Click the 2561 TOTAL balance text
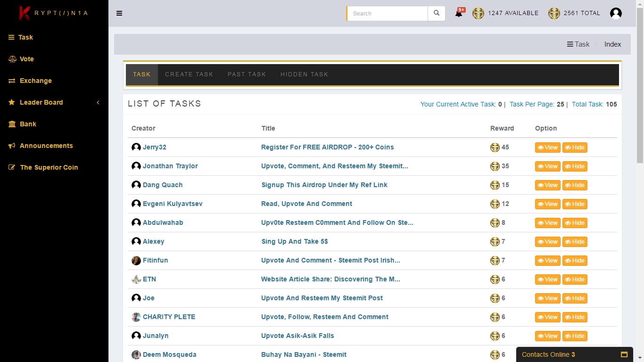Screen dimensions: 644x362 coord(582,13)
